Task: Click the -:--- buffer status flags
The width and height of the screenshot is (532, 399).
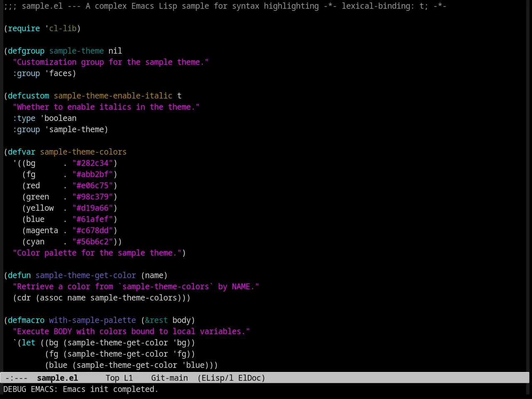Action: (x=16, y=378)
